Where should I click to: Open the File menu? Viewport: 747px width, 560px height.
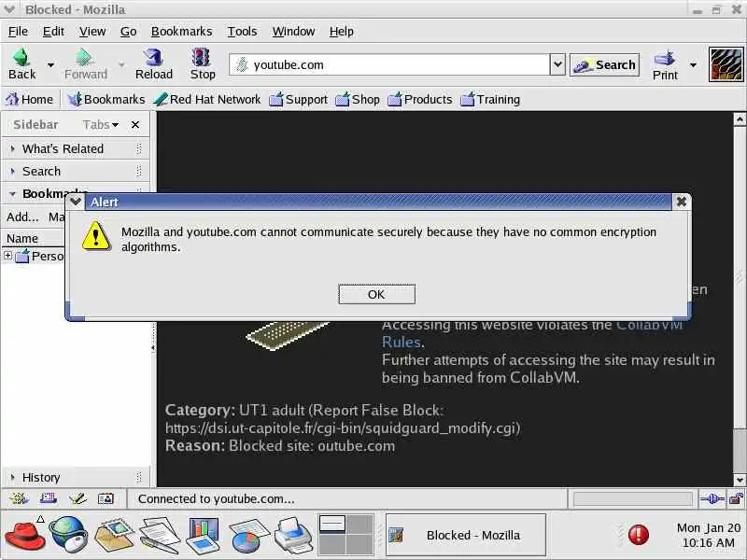tap(18, 32)
